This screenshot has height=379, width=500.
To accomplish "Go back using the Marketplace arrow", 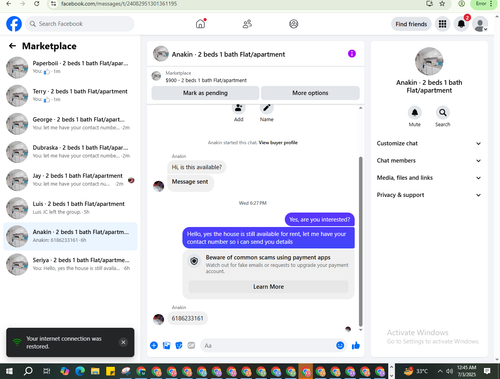I will pyautogui.click(x=12, y=46).
